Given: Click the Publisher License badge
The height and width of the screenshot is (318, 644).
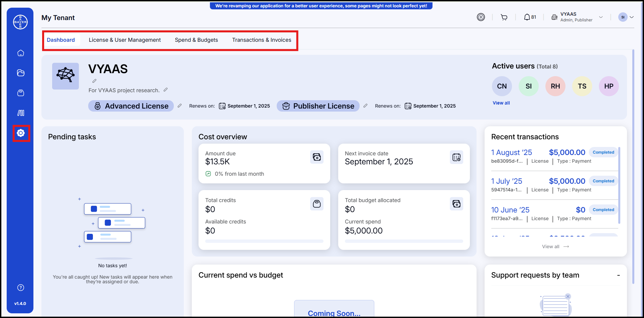Looking at the screenshot, I should pyautogui.click(x=318, y=106).
